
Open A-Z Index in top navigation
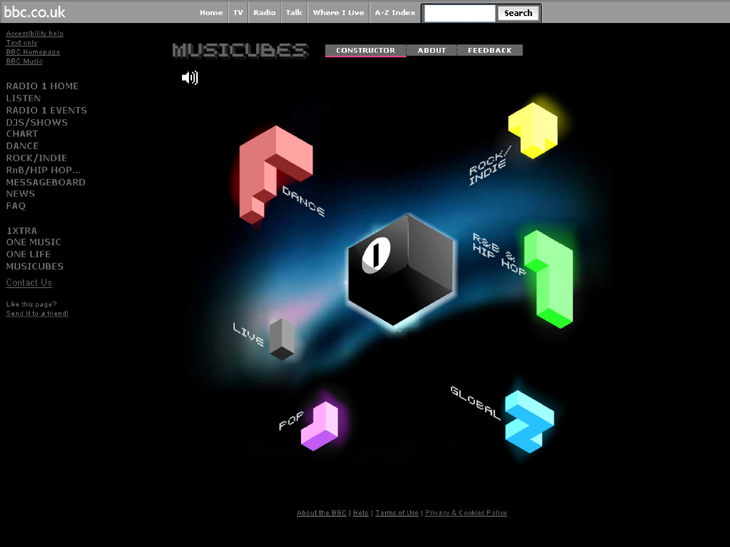click(395, 13)
